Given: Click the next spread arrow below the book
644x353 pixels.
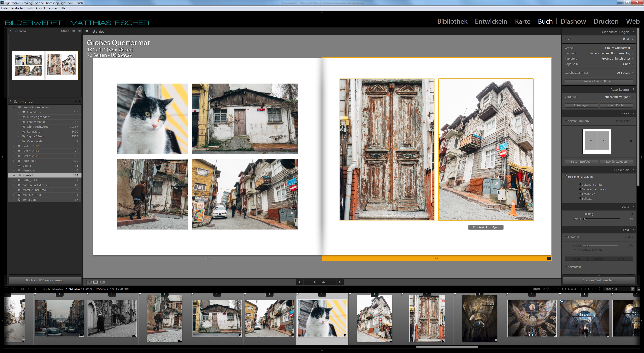Looking at the screenshot, I should (x=340, y=282).
